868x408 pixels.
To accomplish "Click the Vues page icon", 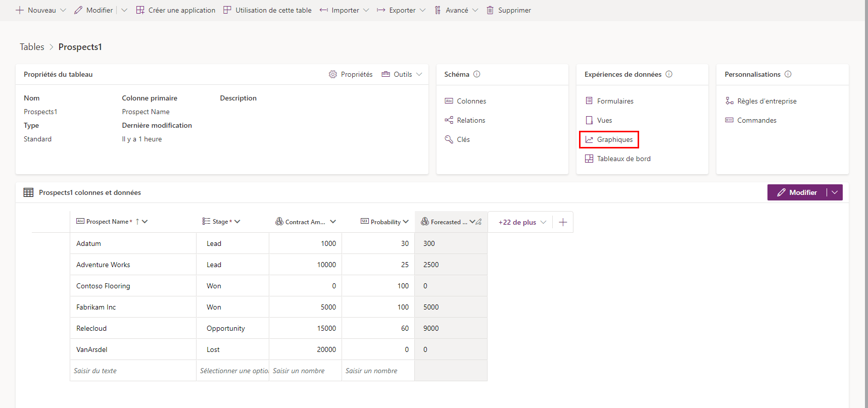I will tap(589, 120).
